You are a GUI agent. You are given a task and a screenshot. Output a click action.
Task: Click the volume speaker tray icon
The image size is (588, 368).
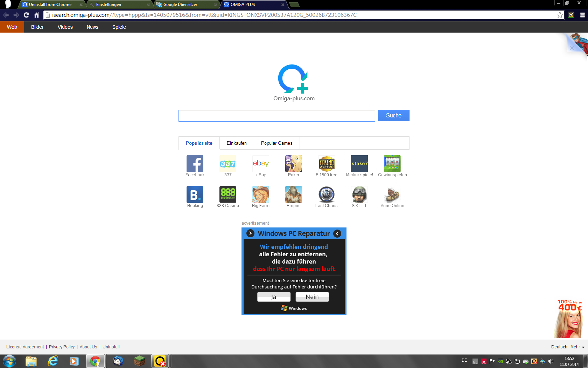click(551, 361)
